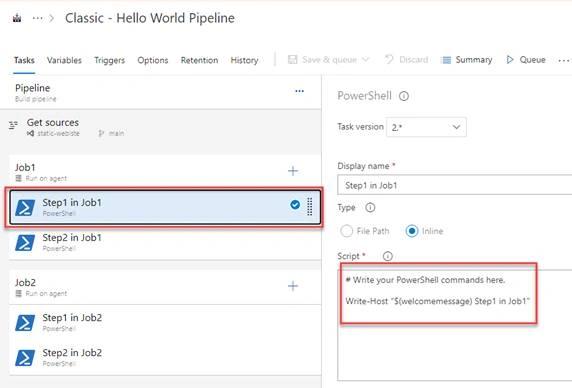The width and height of the screenshot is (572, 388).
Task: Queue the pipeline build
Action: click(x=526, y=59)
